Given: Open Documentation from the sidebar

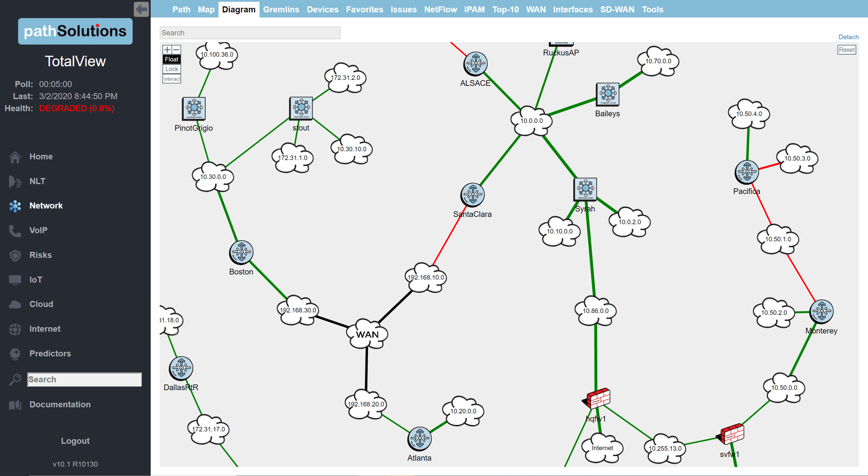Looking at the screenshot, I should [60, 404].
